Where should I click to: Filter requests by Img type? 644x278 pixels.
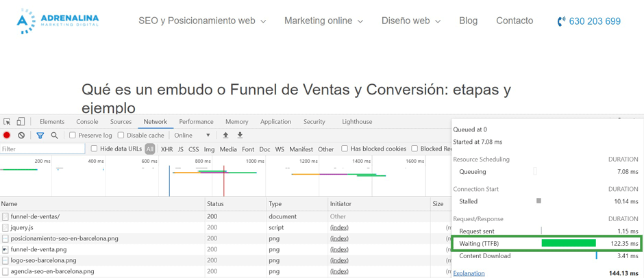[209, 149]
